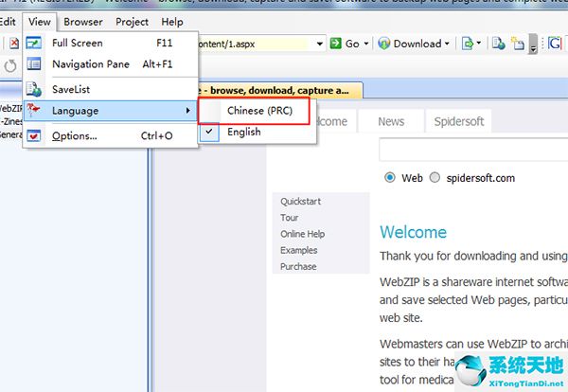The width and height of the screenshot is (568, 392).
Task: Expand the Download dropdown arrow
Action: 447,44
